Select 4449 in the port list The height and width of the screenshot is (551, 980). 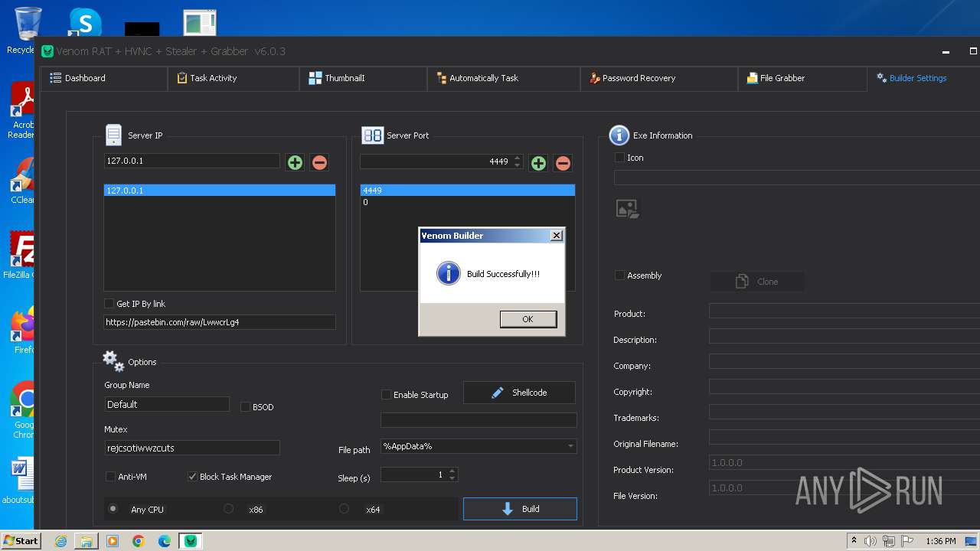coord(468,191)
